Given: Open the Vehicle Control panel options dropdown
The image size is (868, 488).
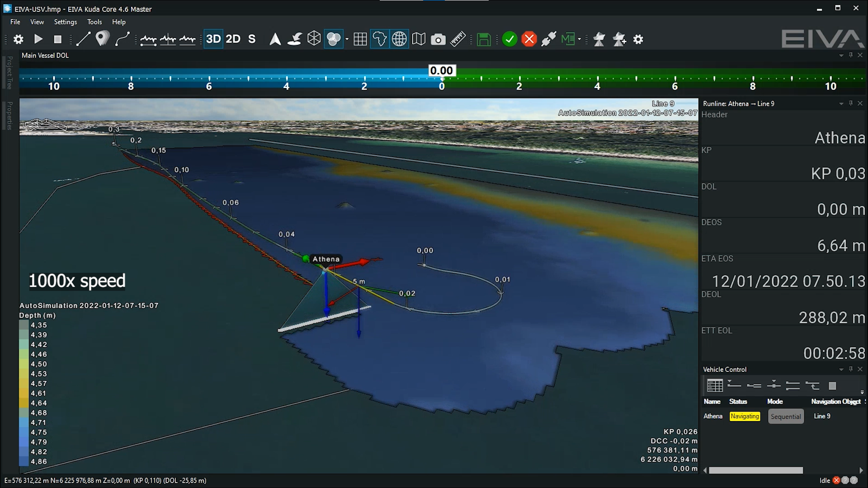Looking at the screenshot, I should coord(841,370).
